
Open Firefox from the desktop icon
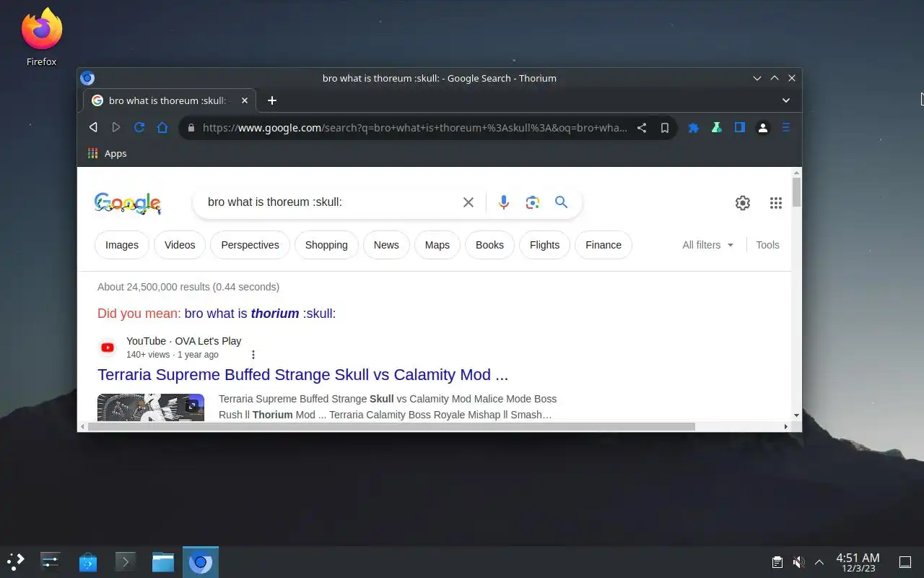[41, 38]
